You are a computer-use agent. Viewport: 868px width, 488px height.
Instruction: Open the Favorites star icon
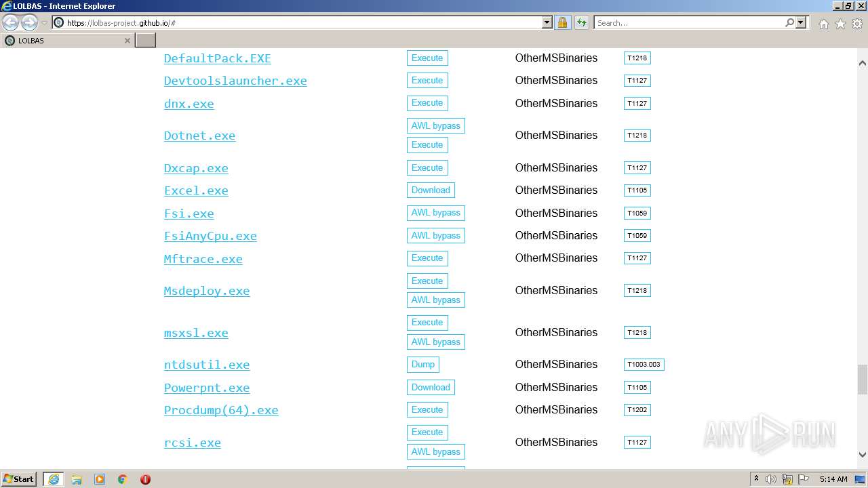pos(840,24)
